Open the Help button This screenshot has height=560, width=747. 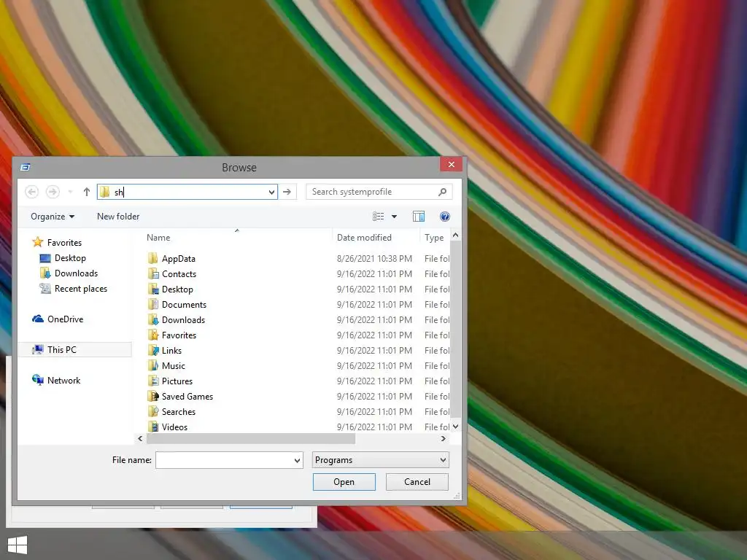[445, 217]
